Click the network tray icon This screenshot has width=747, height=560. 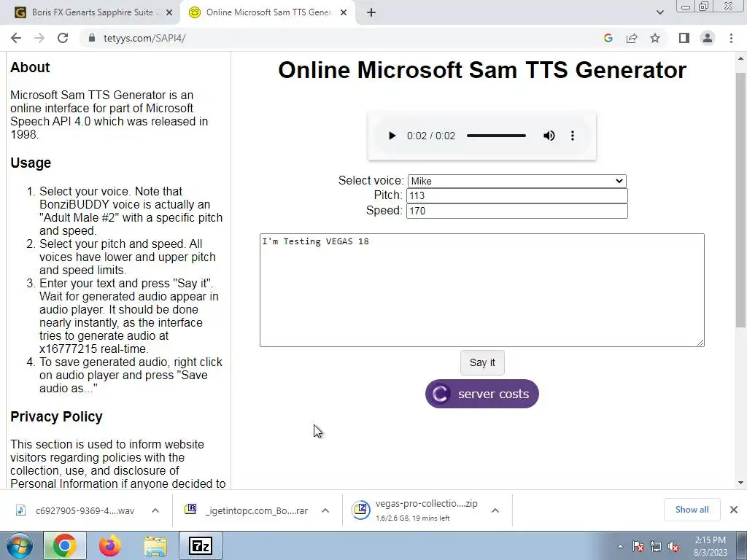point(656,547)
